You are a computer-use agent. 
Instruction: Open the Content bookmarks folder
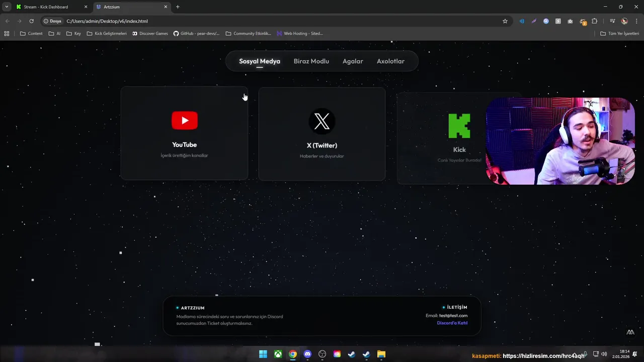[31, 34]
